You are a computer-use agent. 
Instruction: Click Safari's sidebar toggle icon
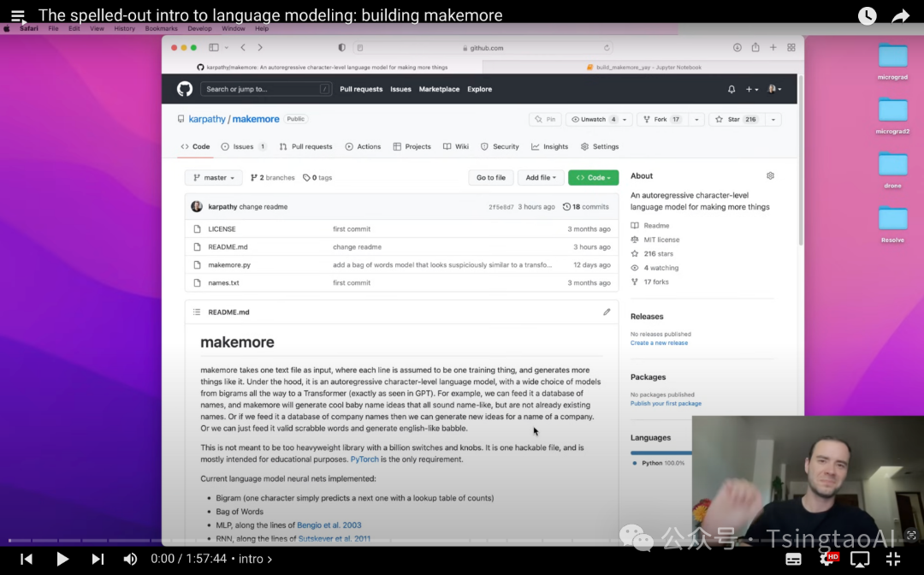213,48
